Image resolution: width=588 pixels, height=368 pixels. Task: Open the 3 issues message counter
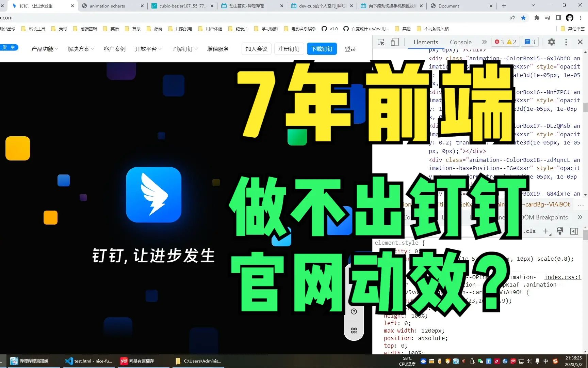(530, 42)
